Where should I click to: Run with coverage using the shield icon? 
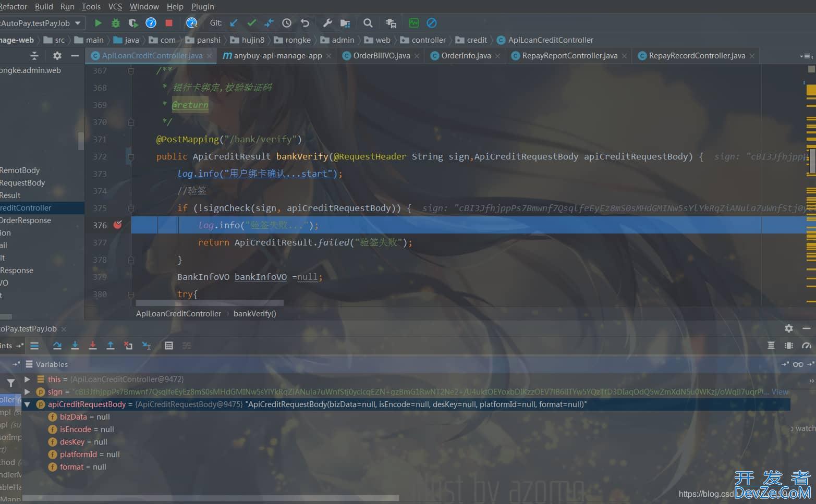point(133,23)
